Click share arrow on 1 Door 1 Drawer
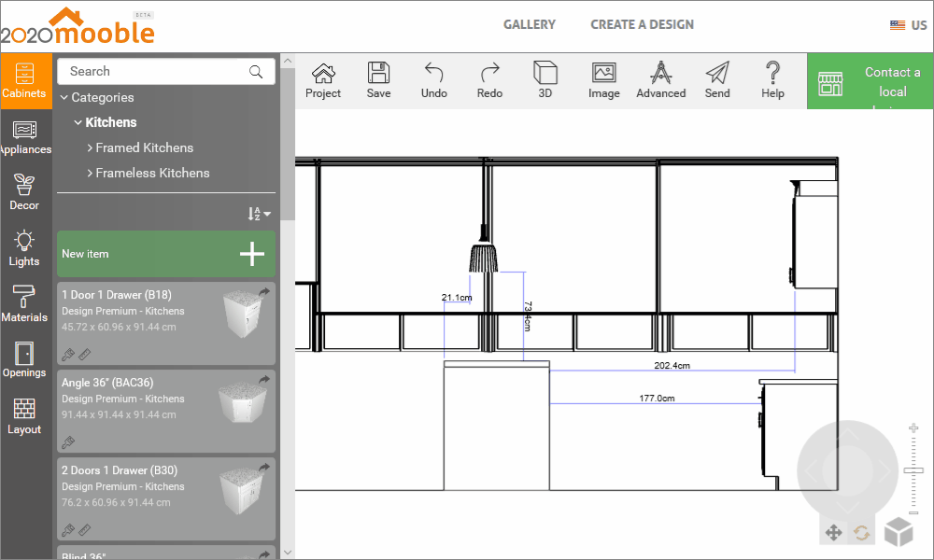The image size is (934, 560). (x=264, y=291)
